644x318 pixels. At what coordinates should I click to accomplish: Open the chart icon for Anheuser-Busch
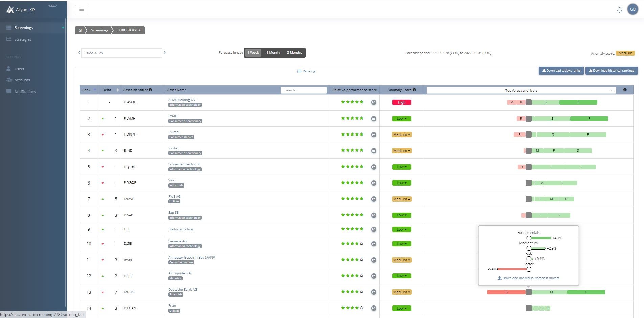[374, 260]
